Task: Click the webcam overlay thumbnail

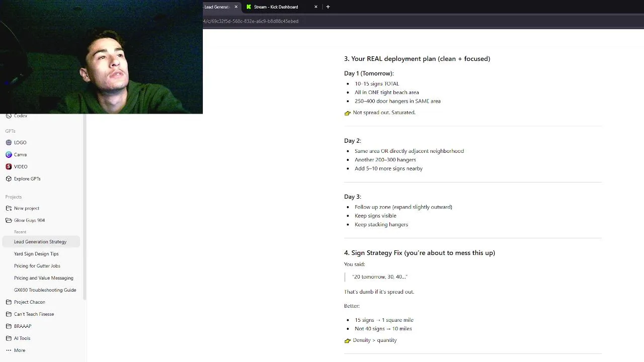Action: point(101,57)
